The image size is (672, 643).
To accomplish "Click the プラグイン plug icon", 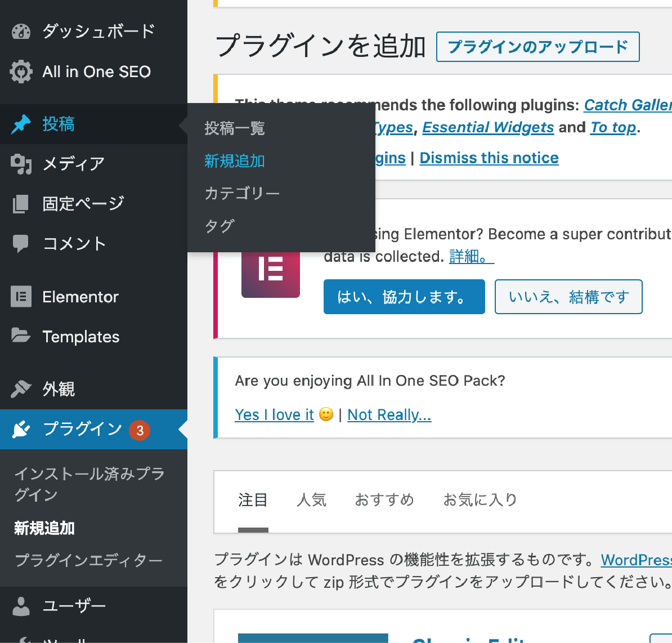I will (21, 429).
